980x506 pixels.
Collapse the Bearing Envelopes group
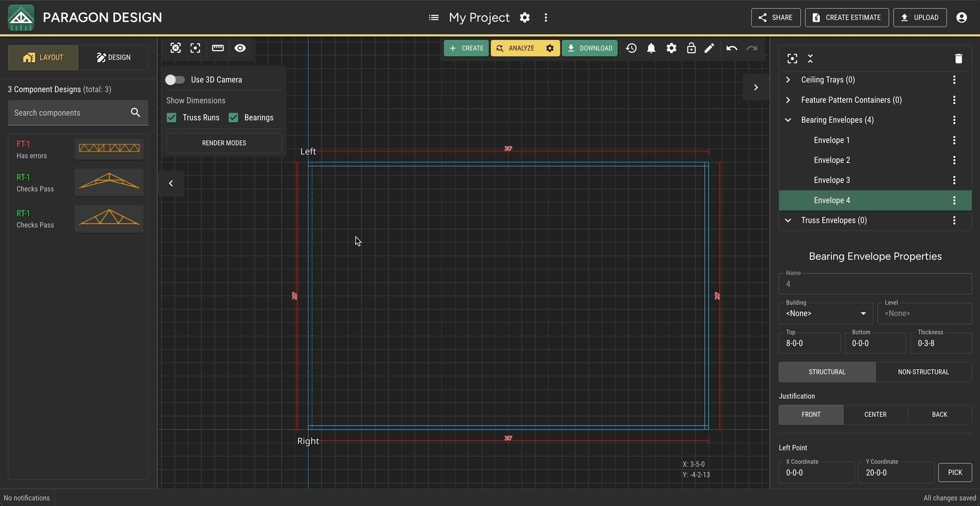(x=788, y=120)
